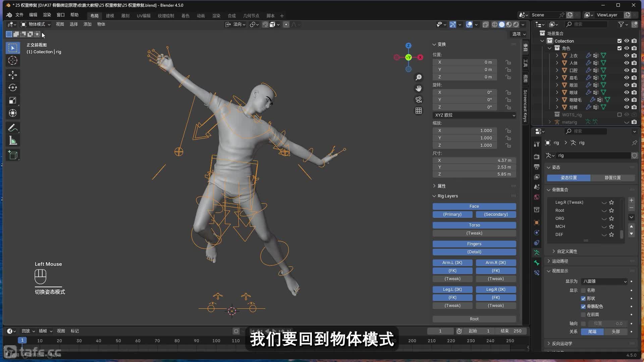Image resolution: width=644 pixels, height=362 pixels.
Task: Toggle camera view icon in viewport
Action: [419, 100]
